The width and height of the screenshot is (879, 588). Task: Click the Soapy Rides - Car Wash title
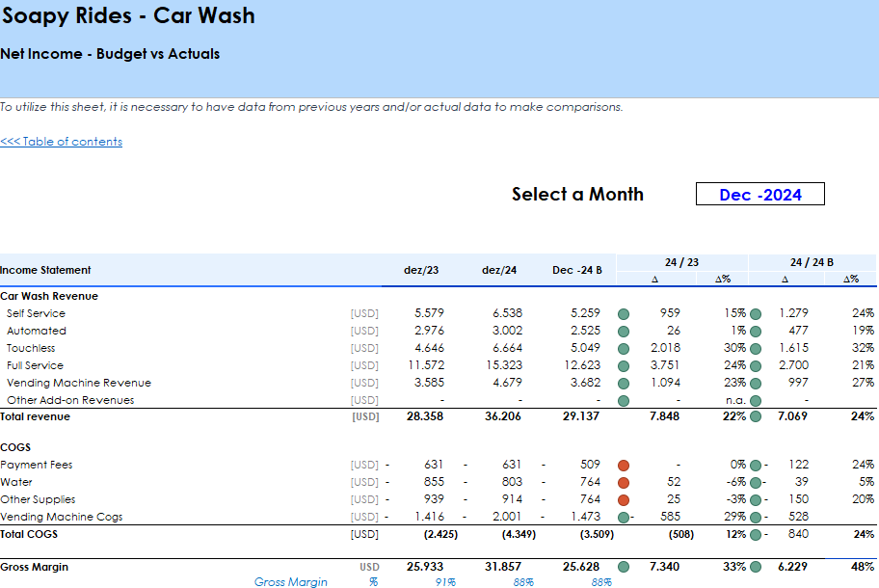pos(128,16)
